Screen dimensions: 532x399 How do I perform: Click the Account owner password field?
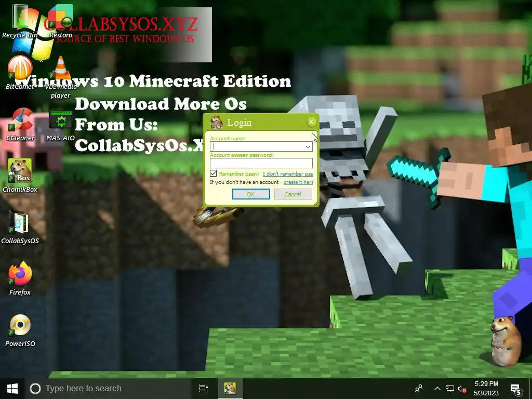point(261,163)
